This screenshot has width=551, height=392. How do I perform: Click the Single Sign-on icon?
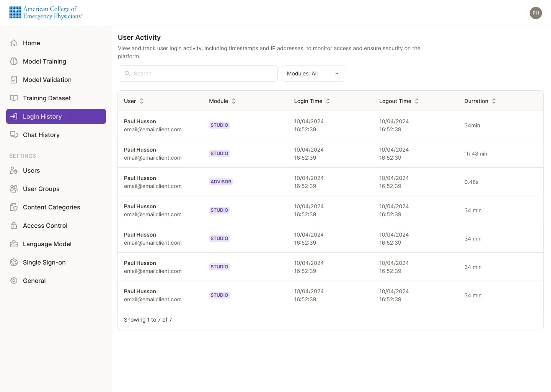click(x=14, y=262)
